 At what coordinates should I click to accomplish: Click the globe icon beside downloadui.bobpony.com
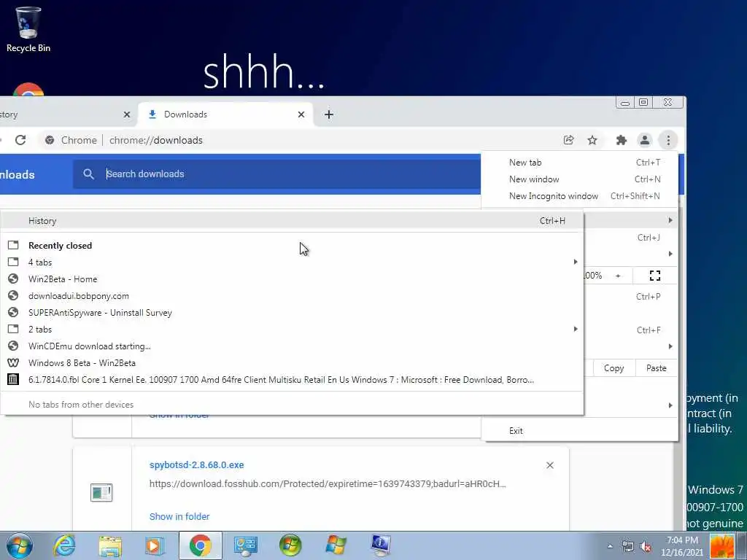click(13, 295)
